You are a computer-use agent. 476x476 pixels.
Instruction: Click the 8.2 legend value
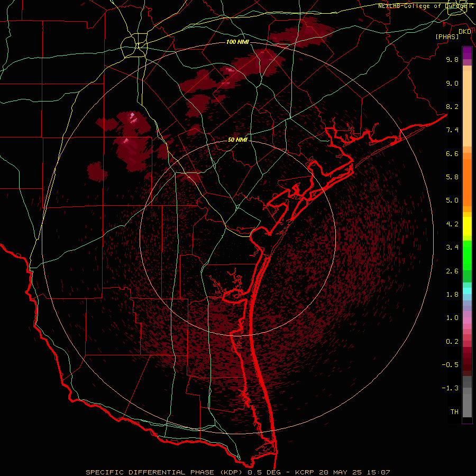[452, 106]
